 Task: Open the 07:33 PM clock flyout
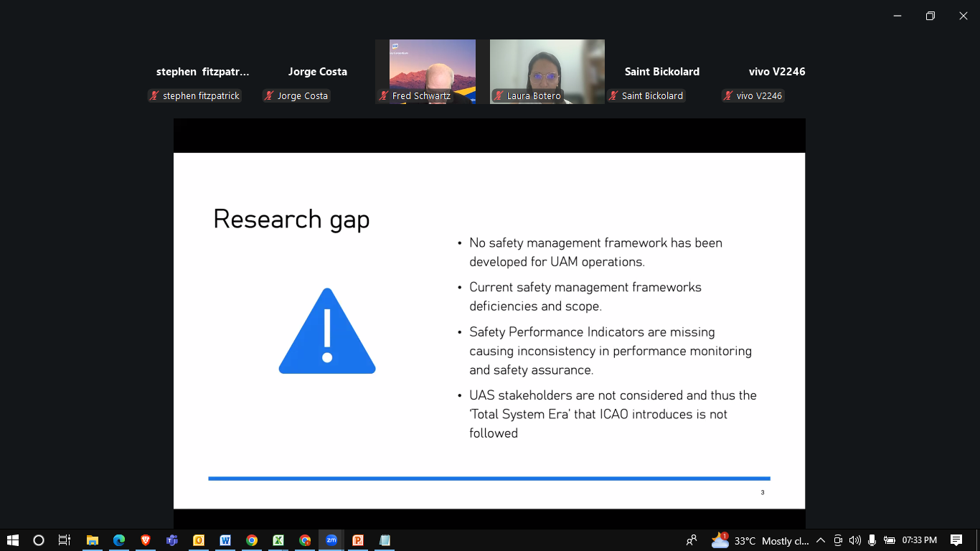[920, 540]
